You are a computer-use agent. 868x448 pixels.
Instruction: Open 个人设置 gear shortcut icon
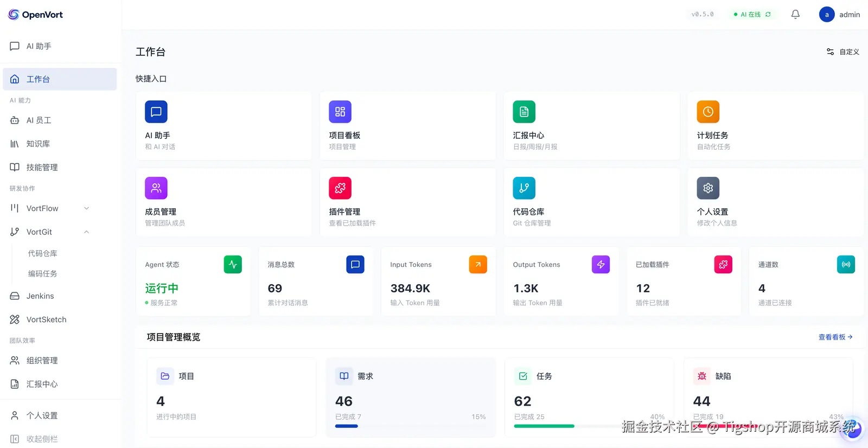(x=708, y=188)
